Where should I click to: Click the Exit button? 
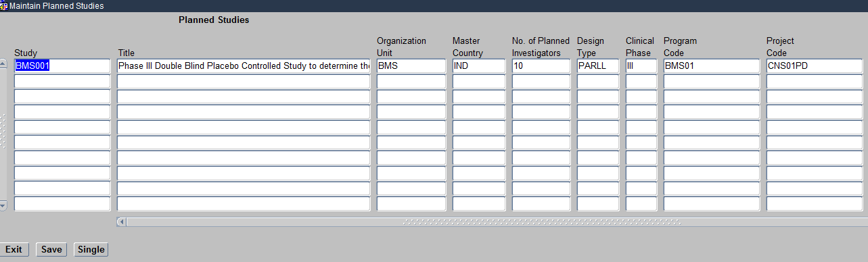click(x=14, y=249)
